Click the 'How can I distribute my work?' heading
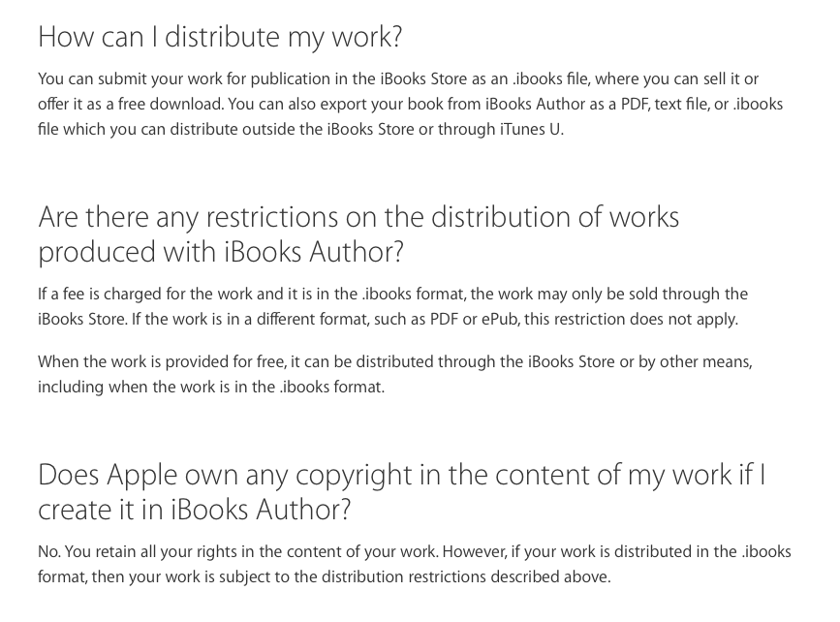The image size is (840, 622). (220, 37)
